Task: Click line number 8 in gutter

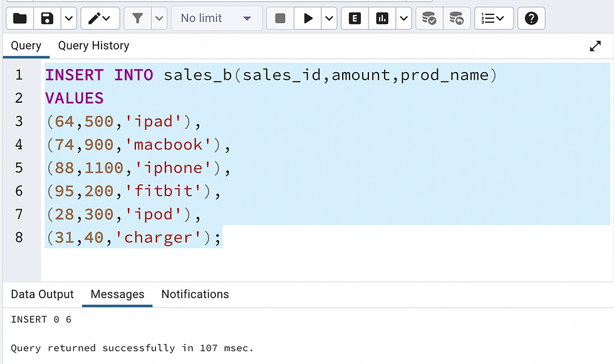Action: coord(19,237)
